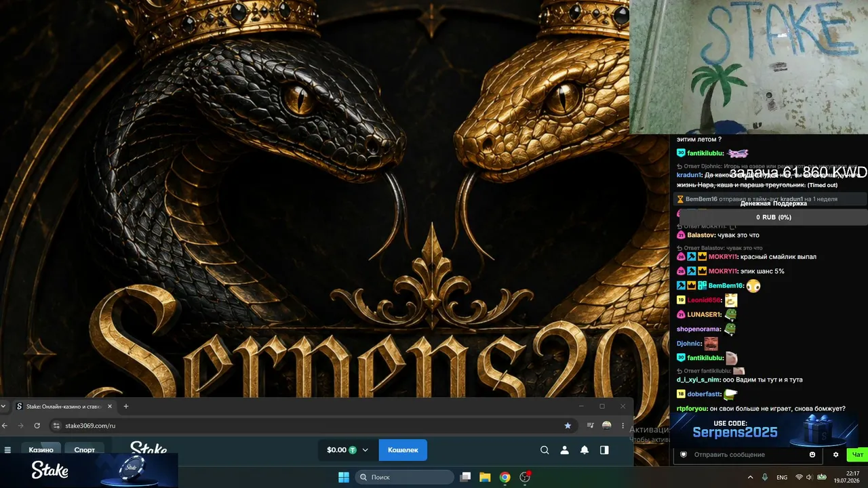Screen dimensions: 868x488
Task: Open Chrome three-dot menu
Action: (x=623, y=426)
